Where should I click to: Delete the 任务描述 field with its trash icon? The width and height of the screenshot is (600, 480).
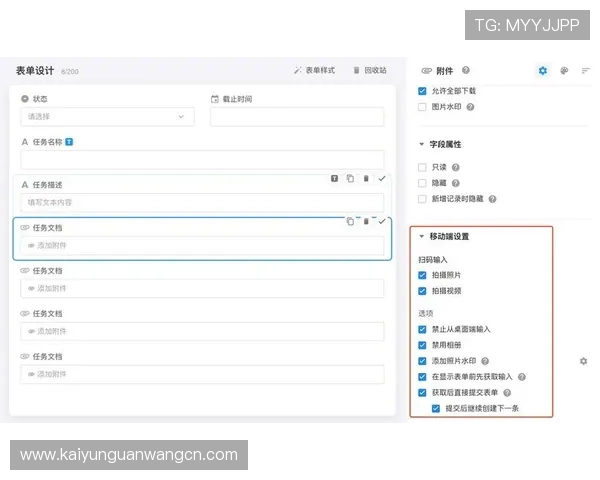(x=366, y=178)
